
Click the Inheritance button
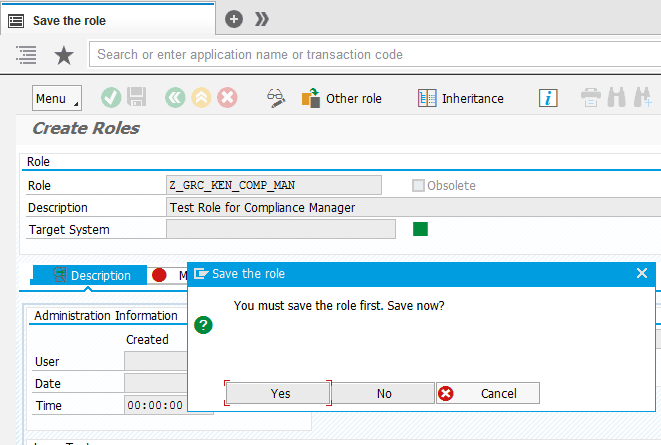[x=461, y=98]
